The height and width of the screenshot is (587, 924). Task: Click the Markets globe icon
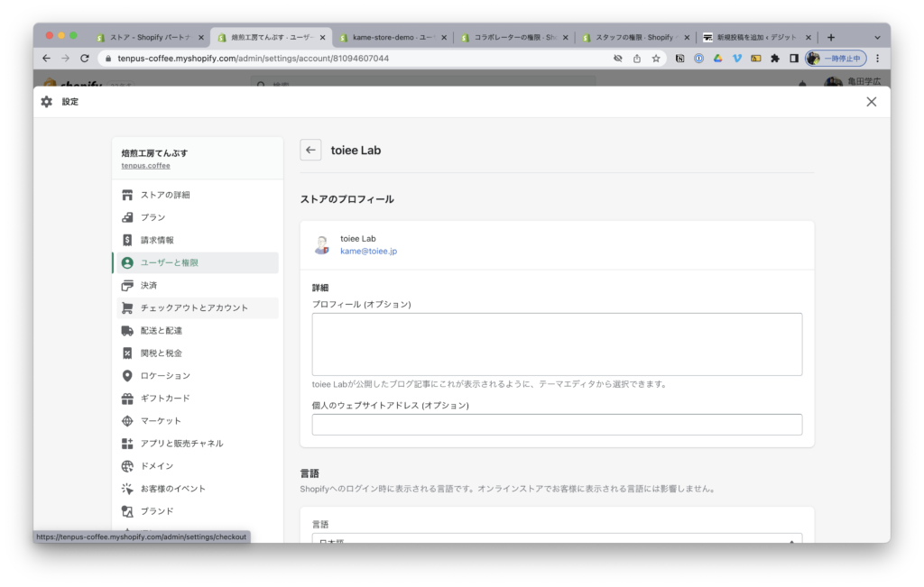click(127, 421)
